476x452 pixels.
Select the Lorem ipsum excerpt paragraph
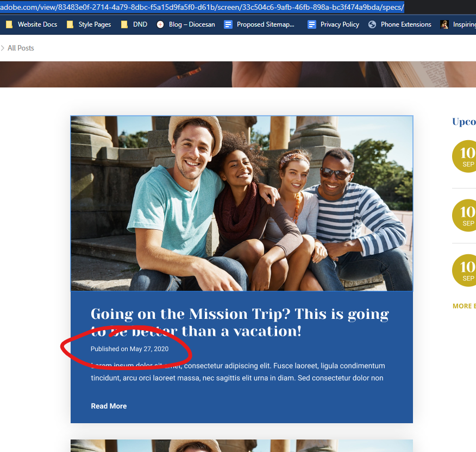(x=237, y=372)
